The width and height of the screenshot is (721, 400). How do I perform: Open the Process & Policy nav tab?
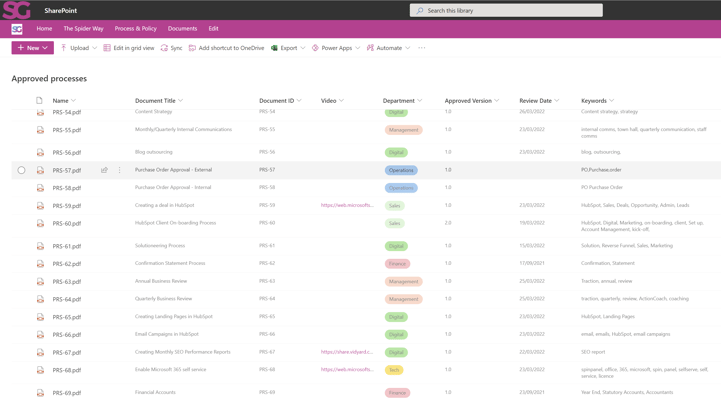click(x=135, y=29)
